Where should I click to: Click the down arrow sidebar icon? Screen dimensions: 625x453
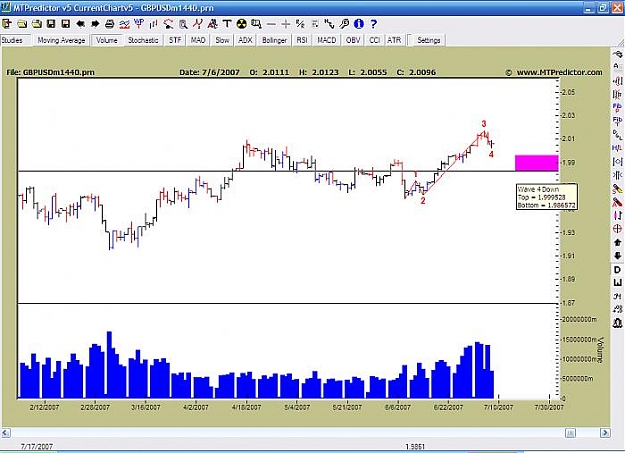click(x=617, y=256)
